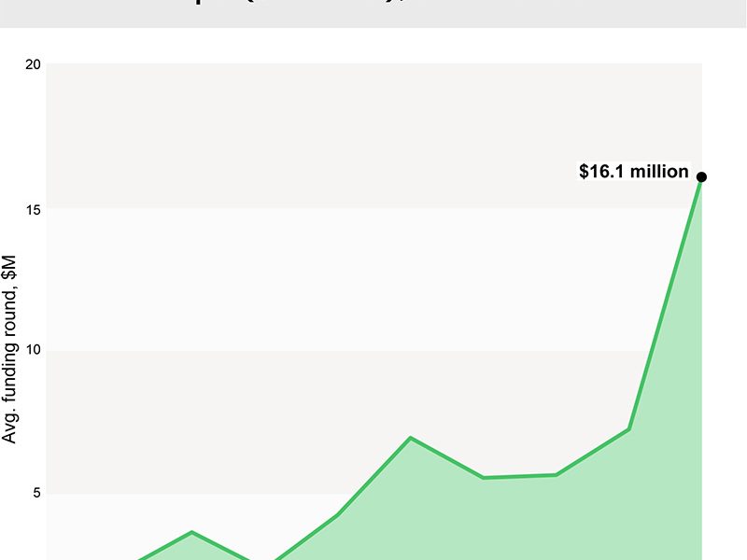Click the plot band between 15 and 20
The width and height of the screenshot is (747, 560).
pos(374,135)
